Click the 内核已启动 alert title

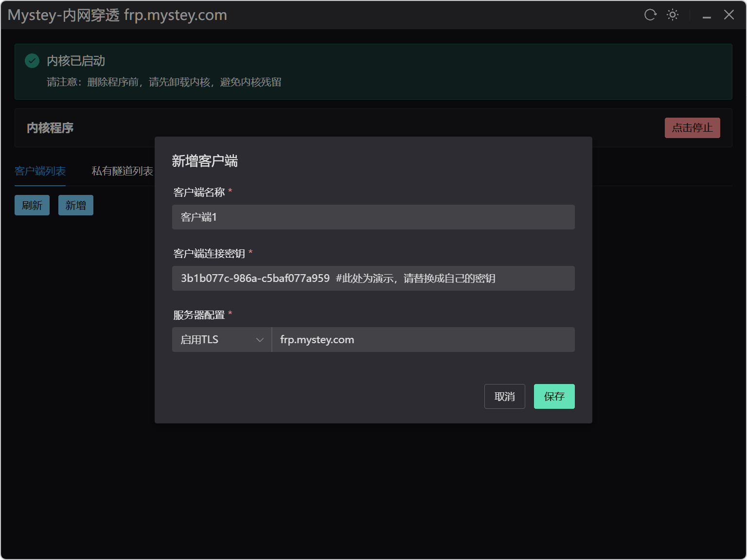76,61
